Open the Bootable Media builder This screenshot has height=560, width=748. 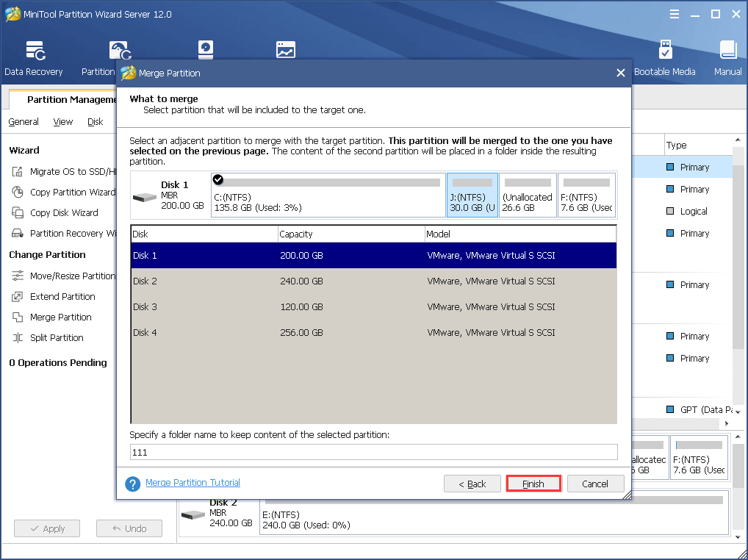pyautogui.click(x=664, y=58)
